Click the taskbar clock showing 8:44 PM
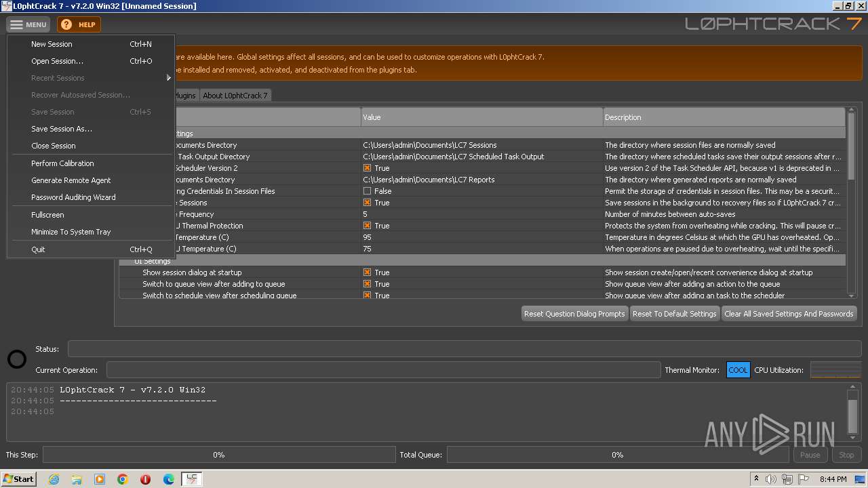Viewport: 868px width, 488px height. [833, 479]
